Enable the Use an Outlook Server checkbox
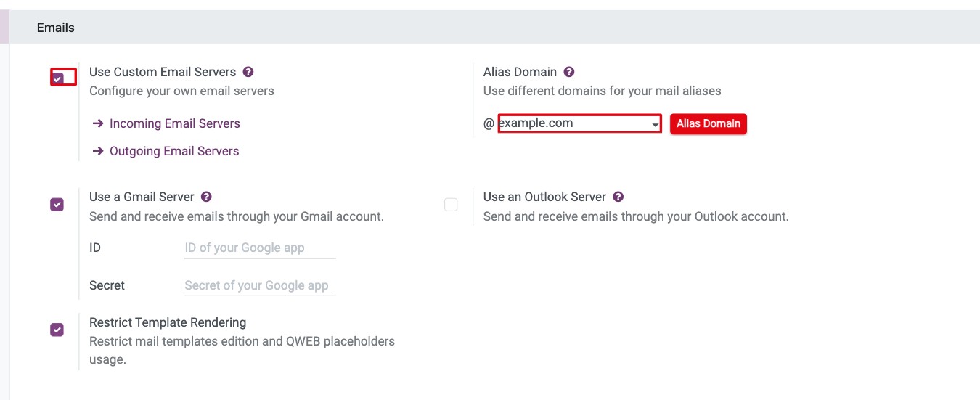Image resolution: width=980 pixels, height=400 pixels. pos(451,205)
